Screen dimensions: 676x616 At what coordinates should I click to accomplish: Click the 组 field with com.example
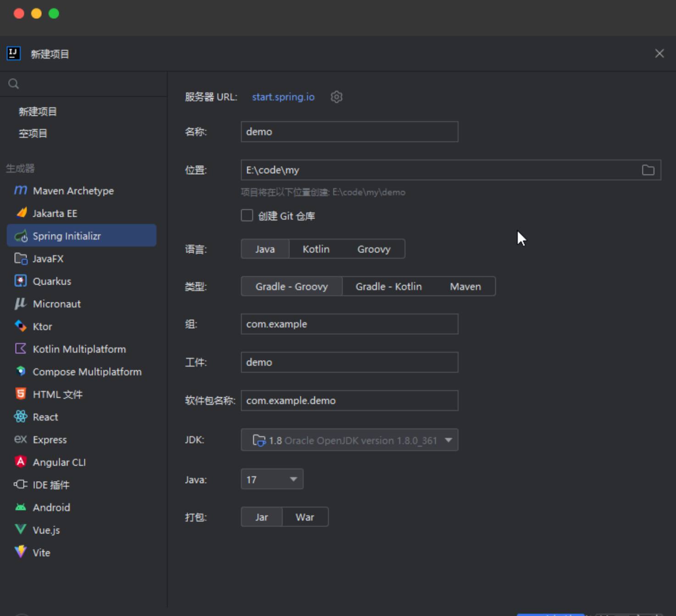pos(349,324)
